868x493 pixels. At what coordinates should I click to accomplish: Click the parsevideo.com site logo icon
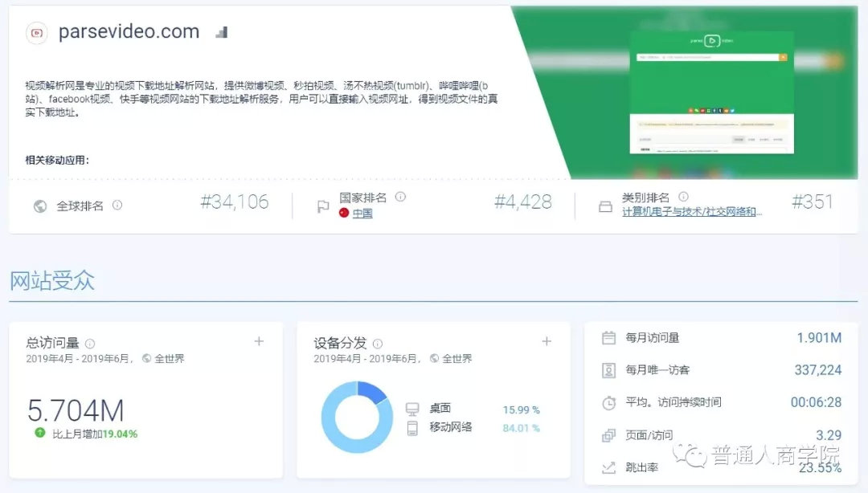[x=37, y=32]
